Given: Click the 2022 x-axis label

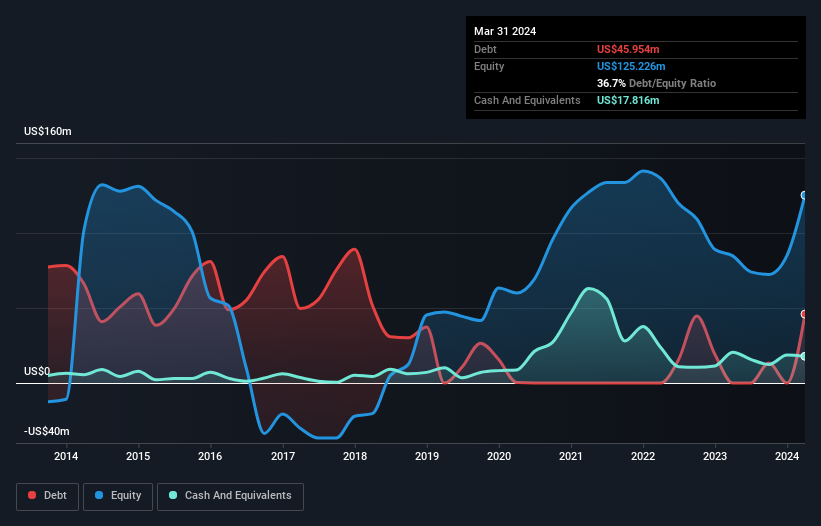Looking at the screenshot, I should point(643,456).
